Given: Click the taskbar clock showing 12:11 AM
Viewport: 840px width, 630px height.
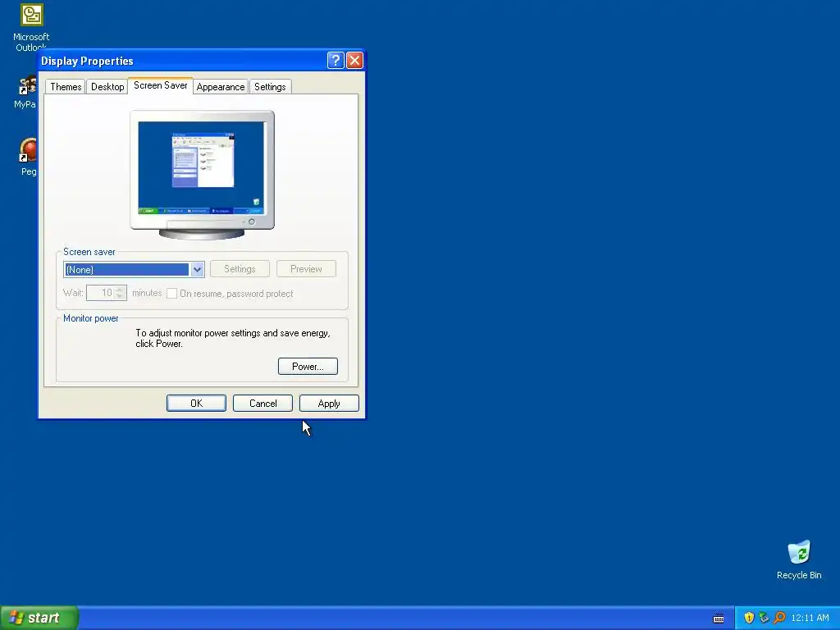Looking at the screenshot, I should (x=810, y=618).
